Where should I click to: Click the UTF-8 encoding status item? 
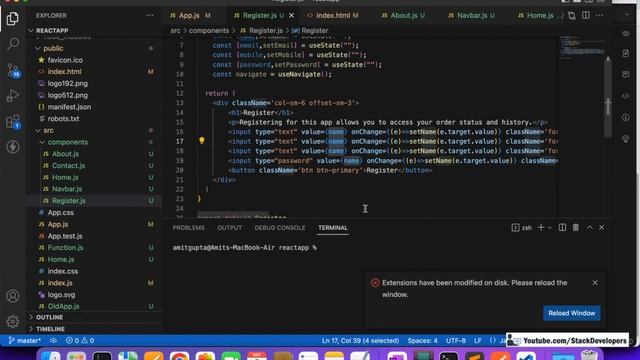[x=456, y=340]
